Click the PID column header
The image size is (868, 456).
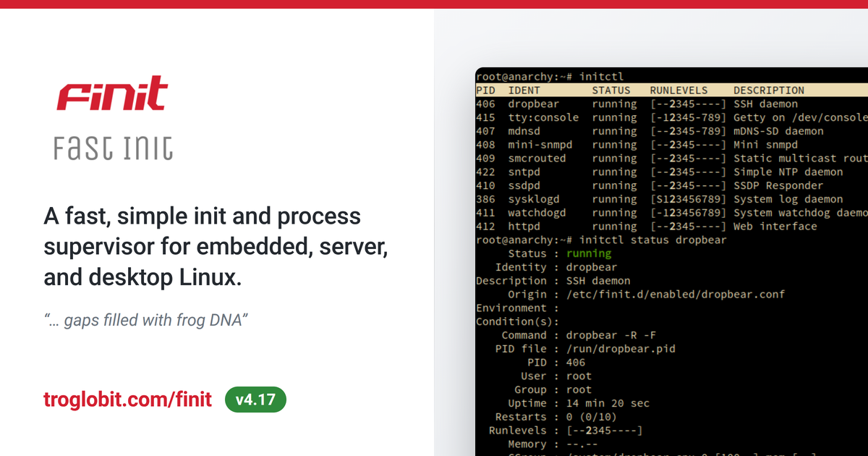(x=485, y=90)
